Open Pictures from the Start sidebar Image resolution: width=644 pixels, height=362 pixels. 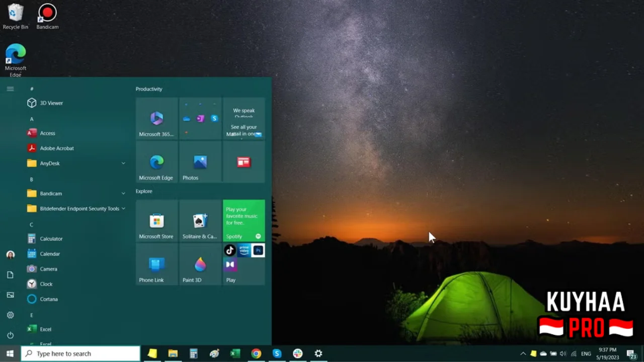point(10,295)
